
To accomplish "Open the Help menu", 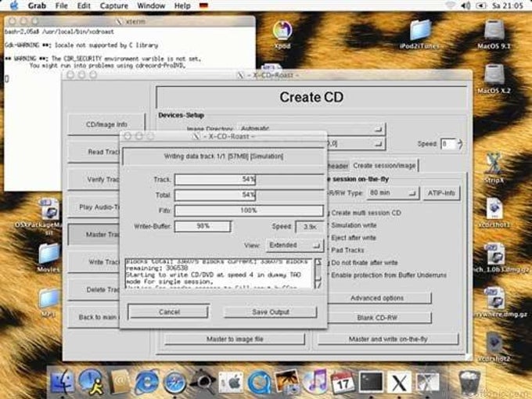I will (182, 5).
